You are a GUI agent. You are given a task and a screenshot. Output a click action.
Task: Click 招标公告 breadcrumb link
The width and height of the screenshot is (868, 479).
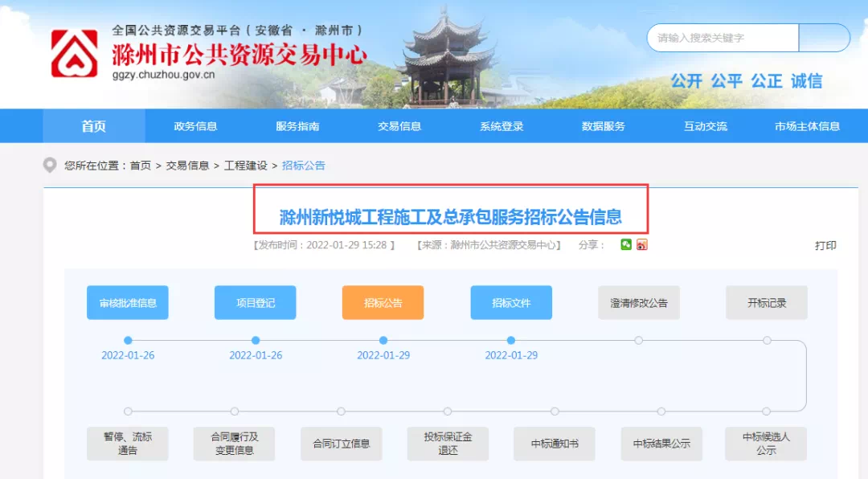[x=303, y=166]
